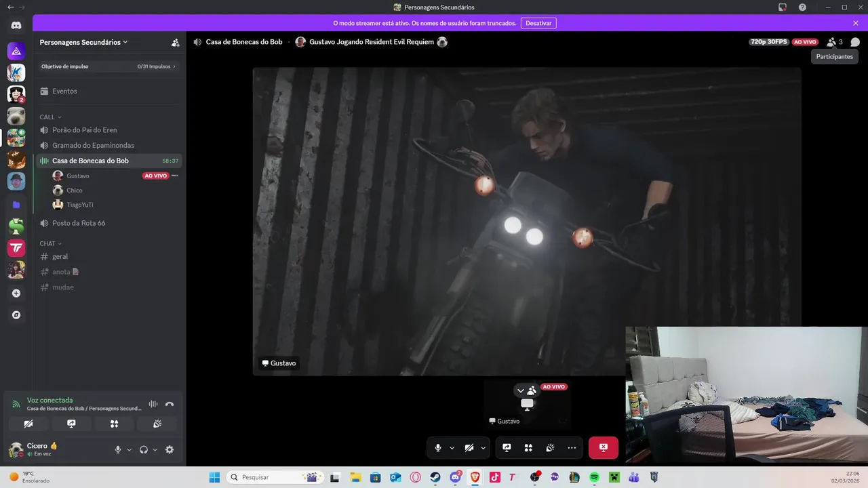Select Gustavo's stream thumbnail tile at bottom
The image size is (868, 488).
527,404
